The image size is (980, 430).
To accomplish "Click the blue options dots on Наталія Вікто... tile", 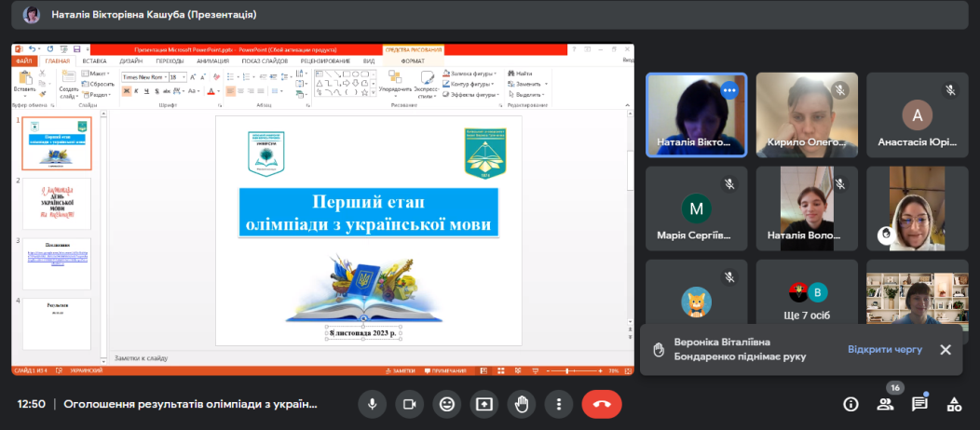I will (x=729, y=90).
